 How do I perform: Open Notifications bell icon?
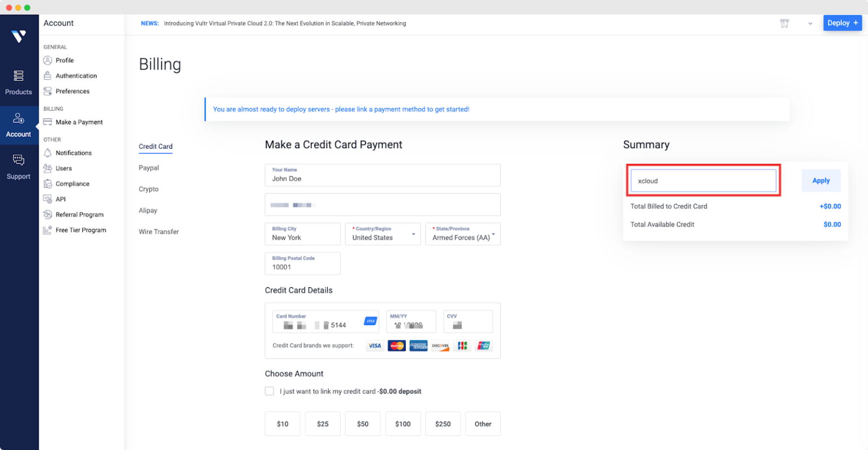tap(48, 153)
